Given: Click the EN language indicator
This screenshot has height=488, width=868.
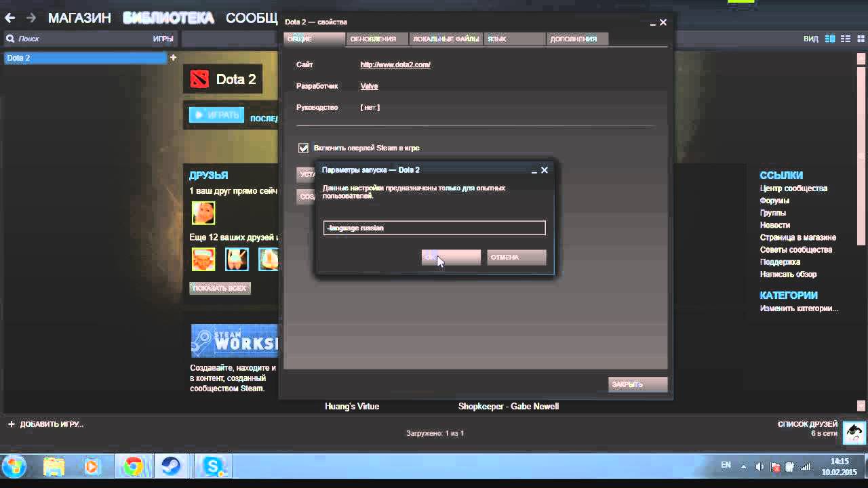Looking at the screenshot, I should click(x=726, y=466).
